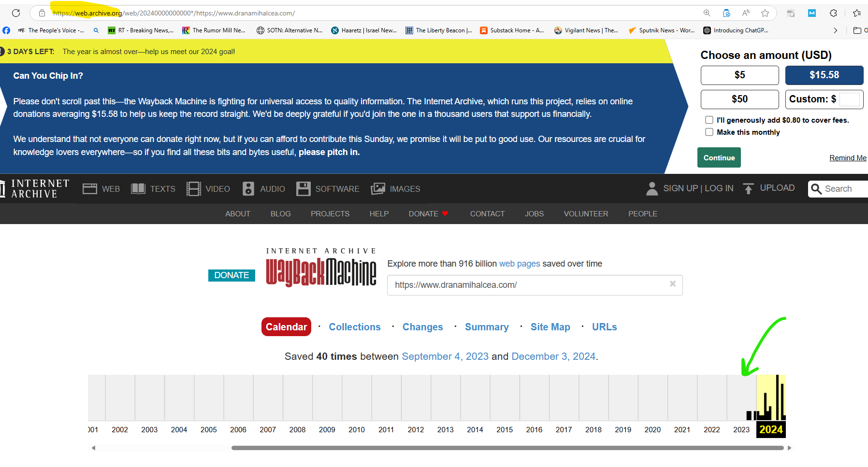868x467 pixels.
Task: Open the RT Breaking News bookmark
Action: tap(141, 30)
